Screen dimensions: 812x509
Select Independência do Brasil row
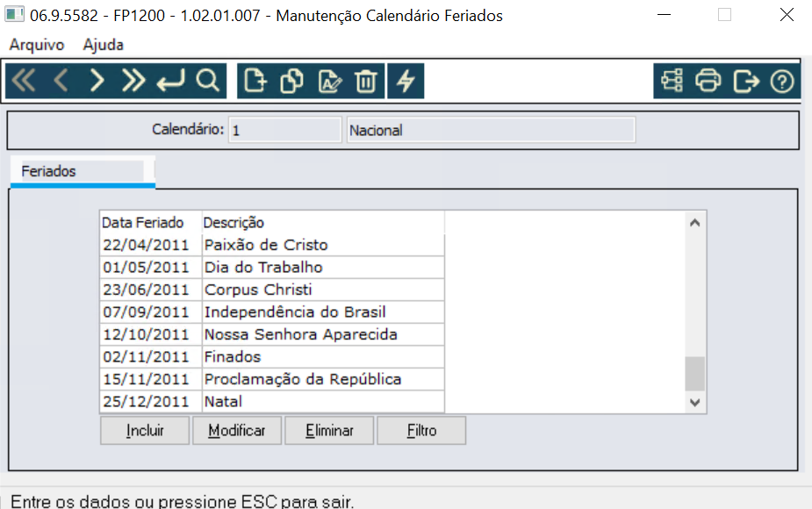pyautogui.click(x=272, y=312)
